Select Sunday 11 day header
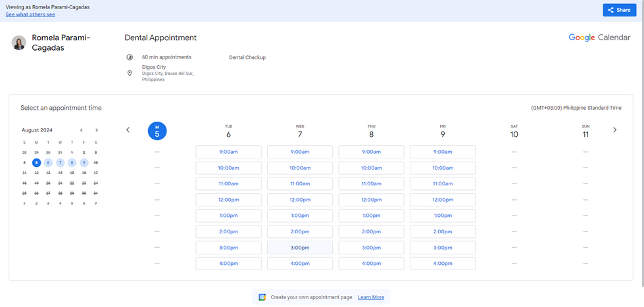Viewport: 644px width, 307px height. click(585, 131)
